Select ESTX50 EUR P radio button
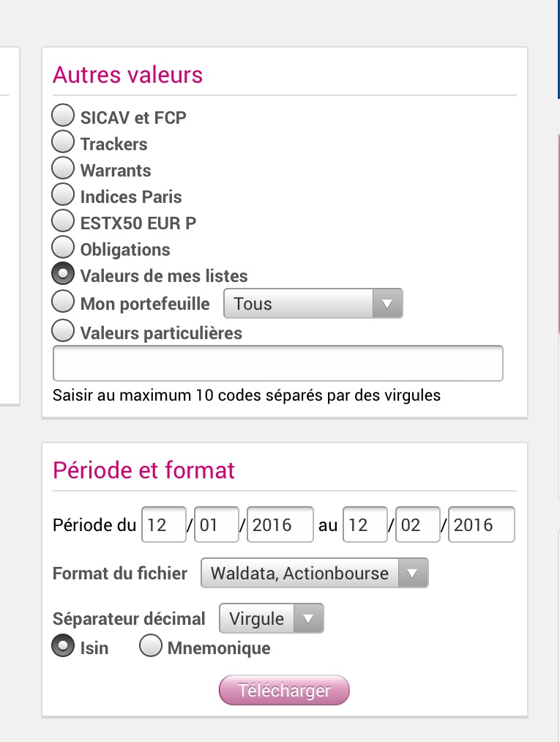560x742 pixels. tap(64, 221)
